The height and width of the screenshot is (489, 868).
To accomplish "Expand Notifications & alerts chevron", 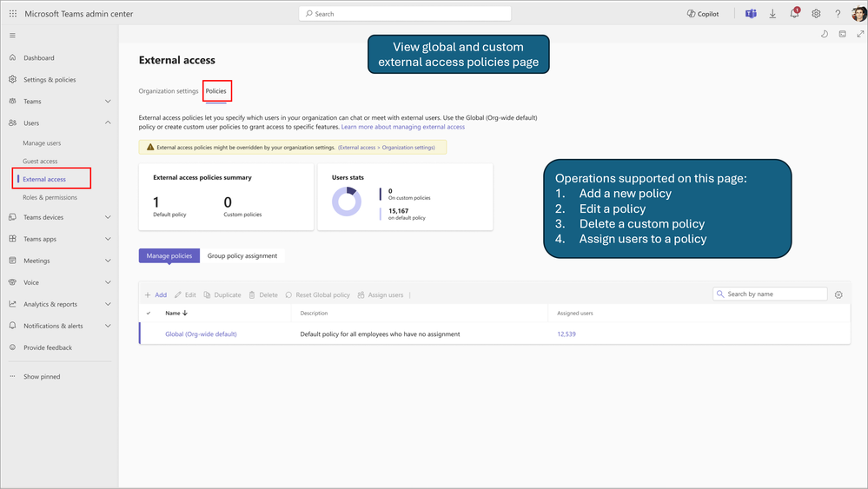I will pyautogui.click(x=108, y=326).
